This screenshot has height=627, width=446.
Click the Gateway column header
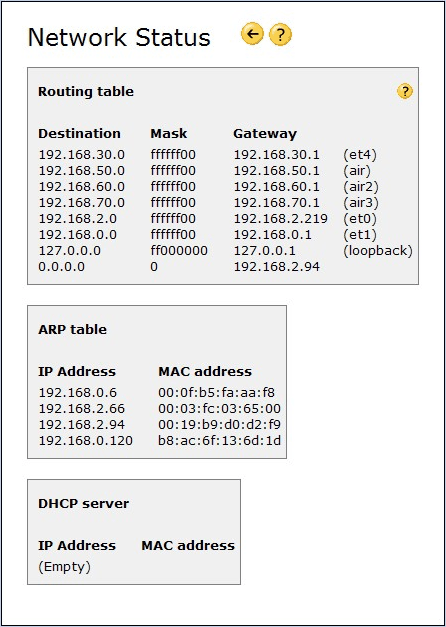pyautogui.click(x=265, y=134)
